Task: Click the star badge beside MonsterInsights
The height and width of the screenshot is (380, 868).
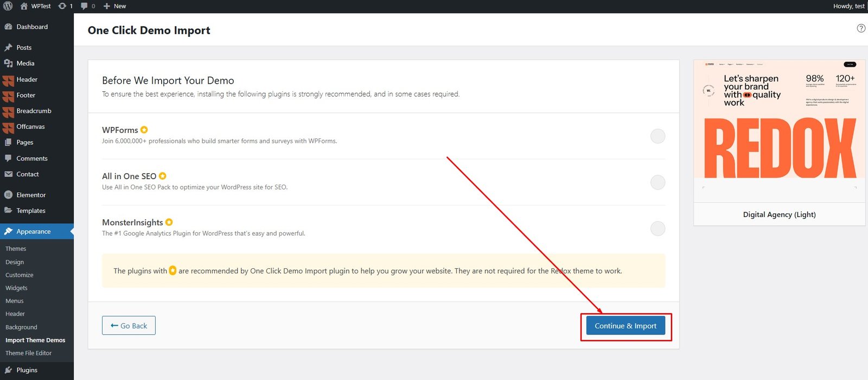Action: click(x=169, y=222)
